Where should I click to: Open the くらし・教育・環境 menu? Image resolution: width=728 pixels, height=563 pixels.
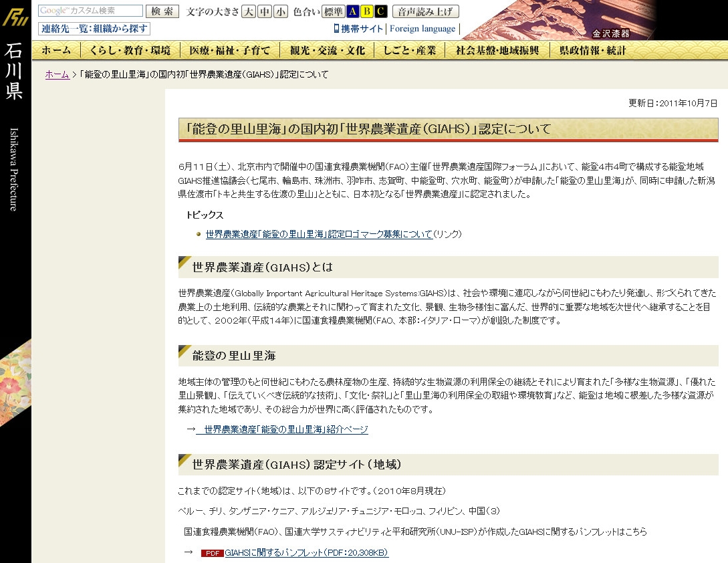coord(130,50)
